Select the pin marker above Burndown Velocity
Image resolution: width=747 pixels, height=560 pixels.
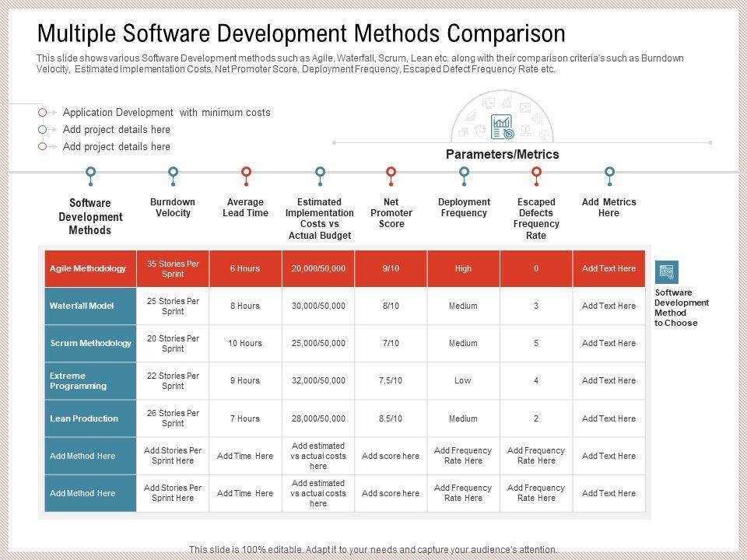[x=173, y=172]
